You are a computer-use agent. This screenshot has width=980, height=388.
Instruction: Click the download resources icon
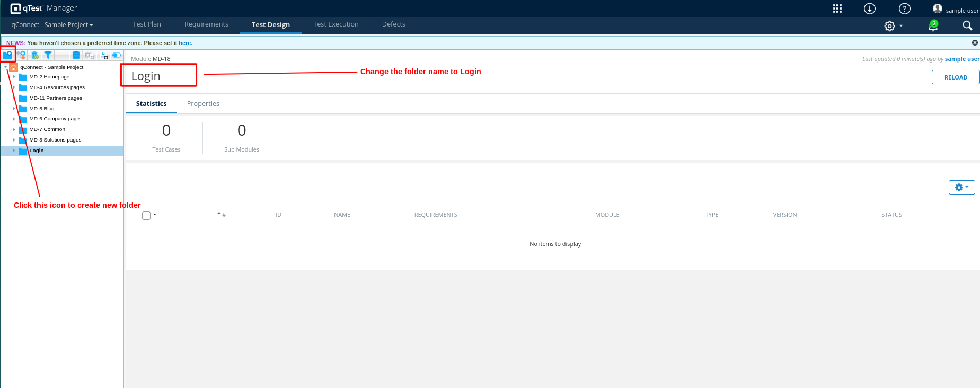[x=870, y=8]
